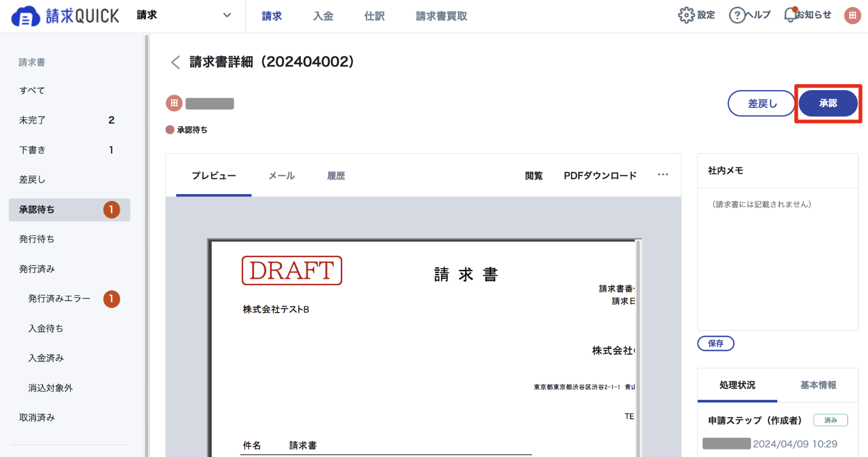Click the 請求書詳細（202404002） title

pyautogui.click(x=272, y=62)
